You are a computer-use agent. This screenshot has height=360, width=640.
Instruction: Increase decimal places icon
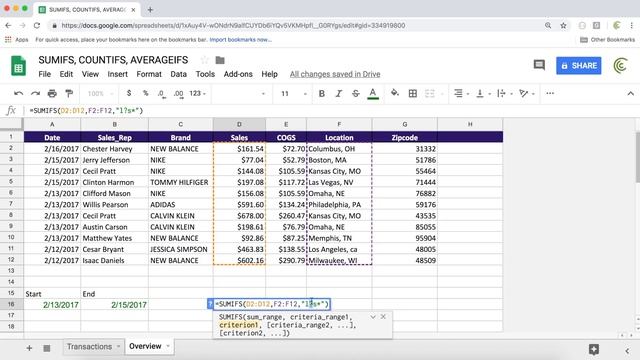pyautogui.click(x=178, y=93)
